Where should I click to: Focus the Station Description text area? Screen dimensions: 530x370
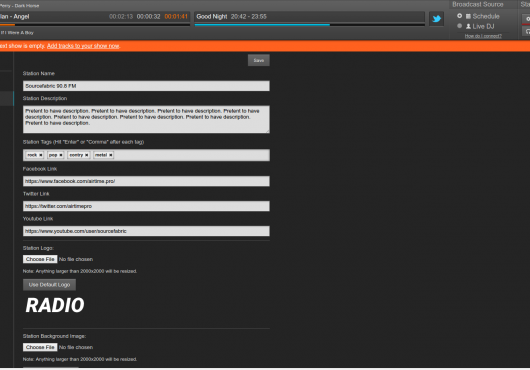[x=146, y=119]
